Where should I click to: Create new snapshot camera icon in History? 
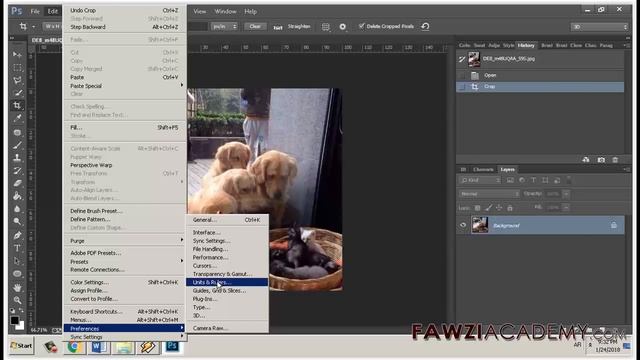[x=601, y=160]
